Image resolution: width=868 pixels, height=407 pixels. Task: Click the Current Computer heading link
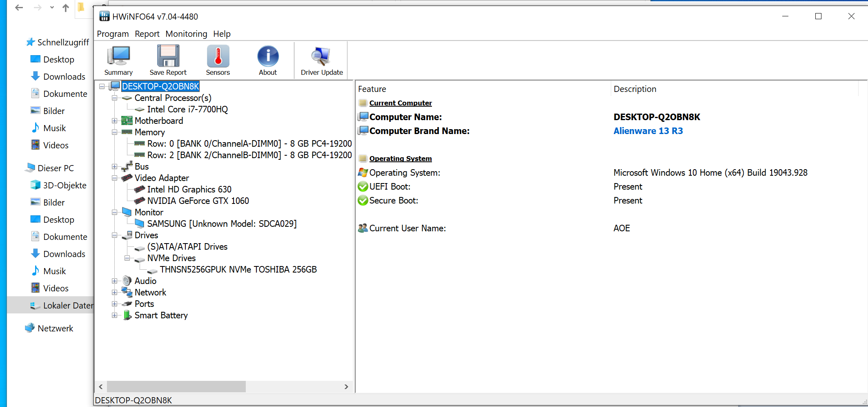point(400,103)
